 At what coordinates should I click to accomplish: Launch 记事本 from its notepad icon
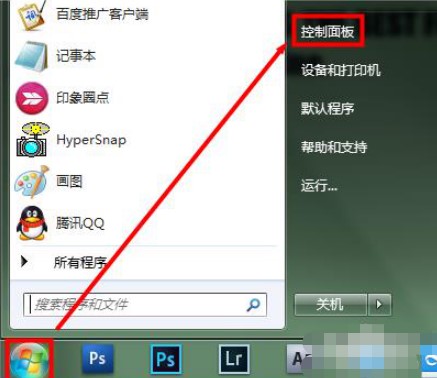[x=31, y=56]
